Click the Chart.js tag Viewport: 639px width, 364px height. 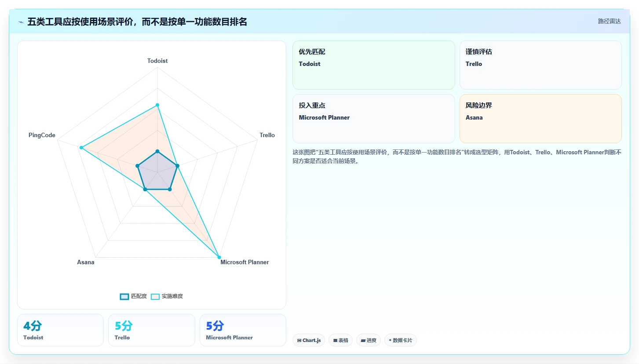[x=309, y=340]
